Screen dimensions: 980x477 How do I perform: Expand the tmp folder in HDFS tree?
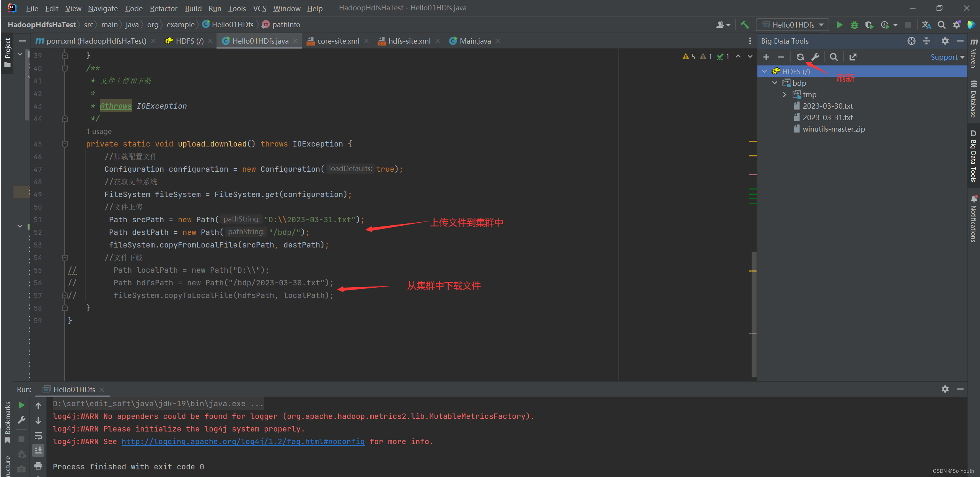pyautogui.click(x=785, y=94)
